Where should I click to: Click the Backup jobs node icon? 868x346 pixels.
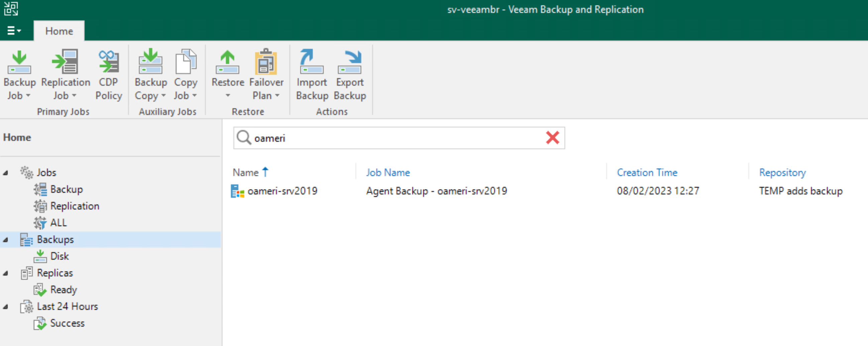(40, 189)
